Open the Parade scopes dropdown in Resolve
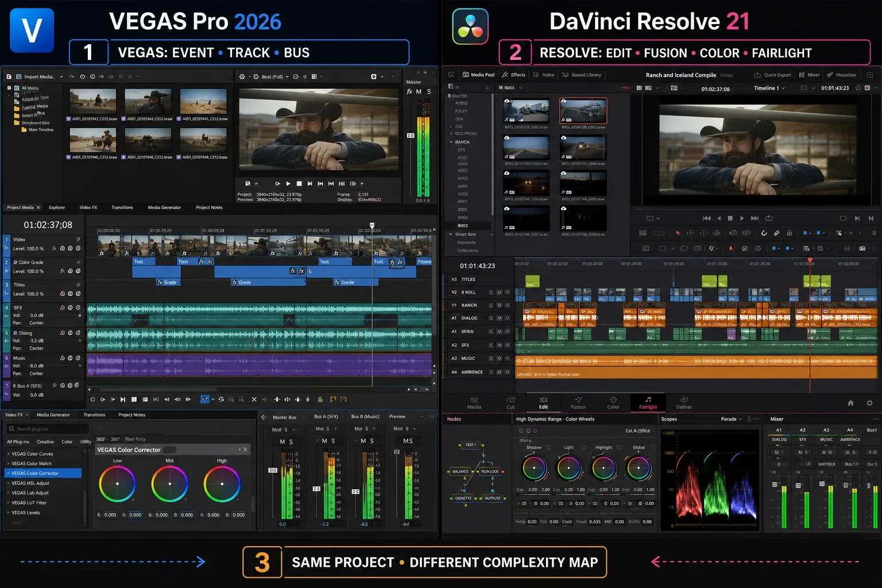Screen dimensions: 882x588 pos(741,419)
